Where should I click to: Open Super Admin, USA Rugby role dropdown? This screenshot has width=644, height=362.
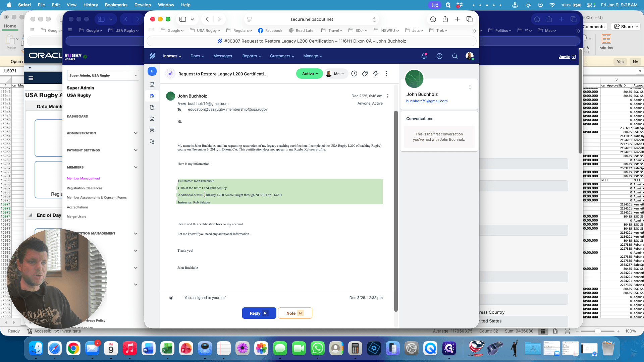103,75
